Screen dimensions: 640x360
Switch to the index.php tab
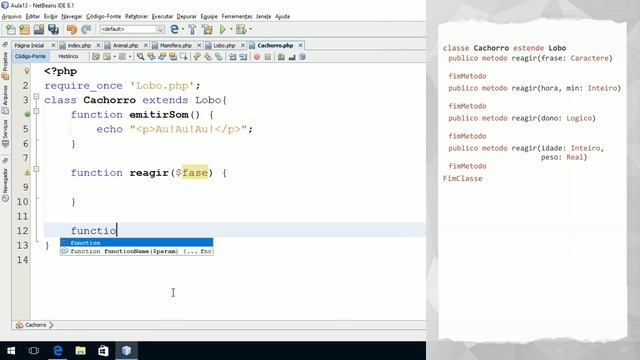click(x=79, y=45)
